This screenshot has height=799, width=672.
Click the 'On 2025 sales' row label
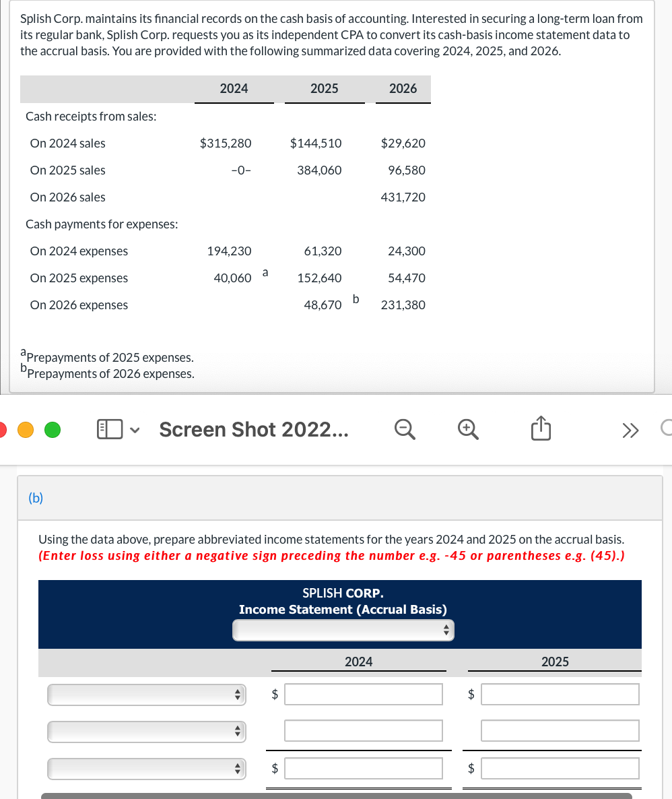pos(68,170)
